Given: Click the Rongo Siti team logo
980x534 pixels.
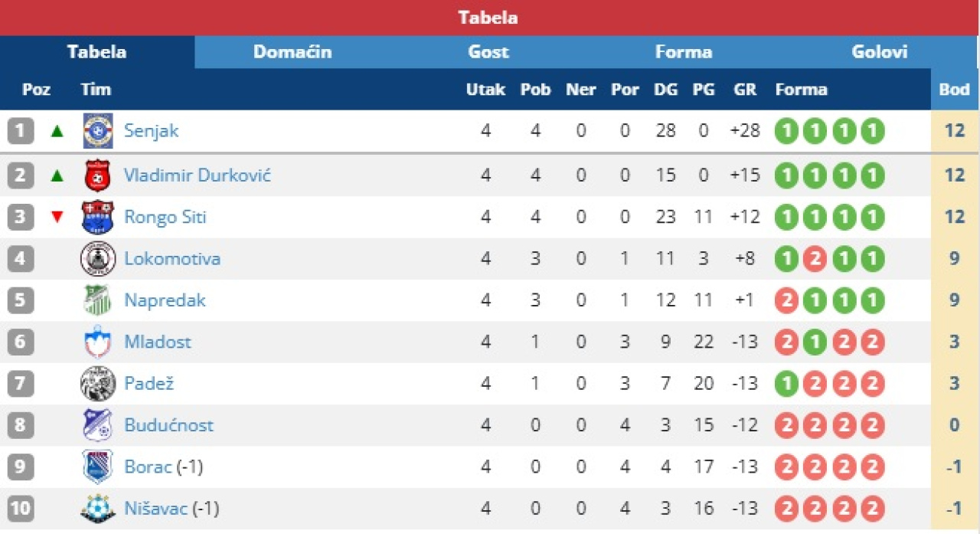Looking at the screenshot, I should point(98,217).
